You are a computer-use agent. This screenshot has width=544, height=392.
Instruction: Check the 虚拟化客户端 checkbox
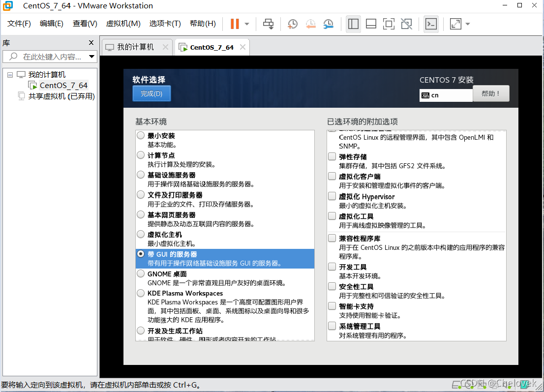[x=332, y=176]
